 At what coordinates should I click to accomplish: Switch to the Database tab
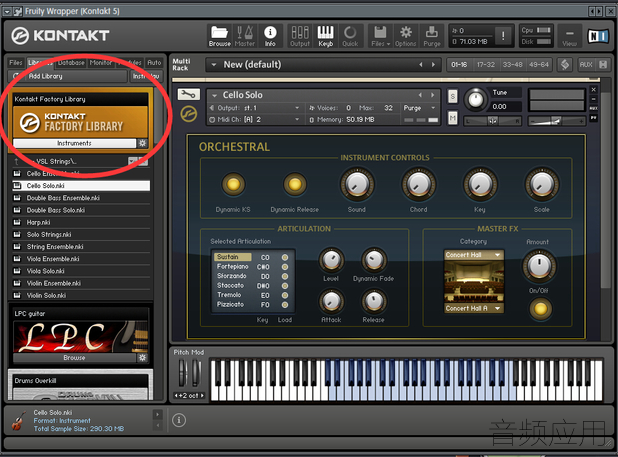pos(71,62)
